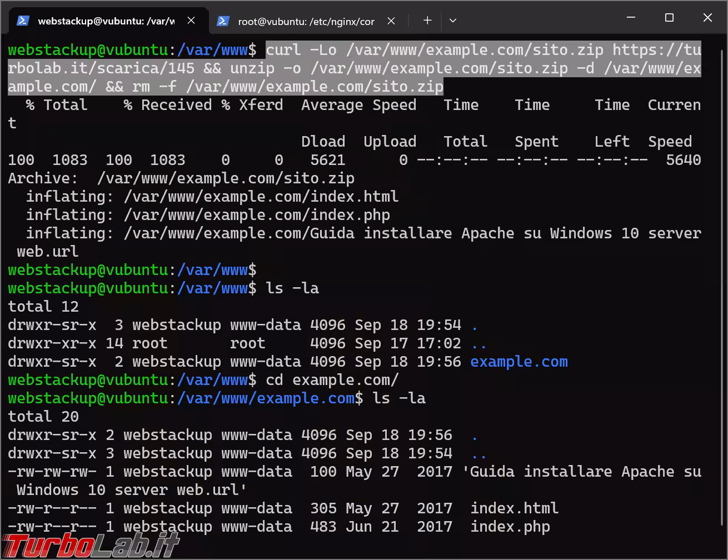Expand the new tab profiles dropdown

click(453, 21)
